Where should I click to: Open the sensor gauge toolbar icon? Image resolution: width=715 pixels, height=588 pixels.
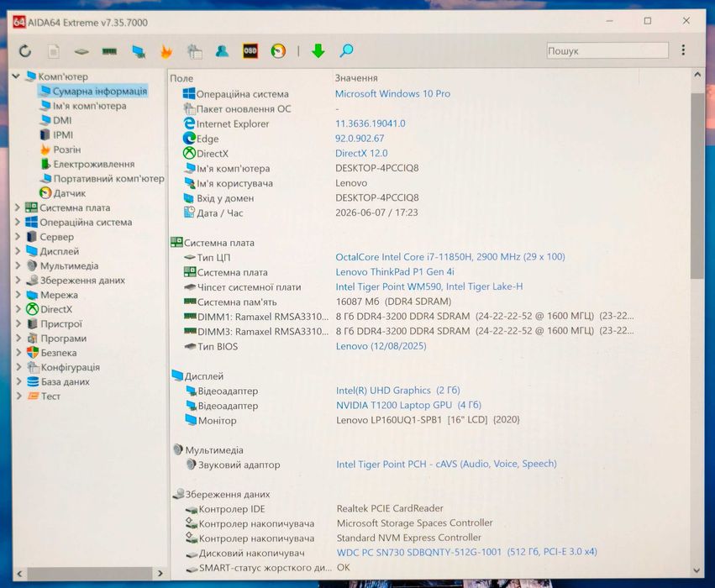(x=278, y=50)
